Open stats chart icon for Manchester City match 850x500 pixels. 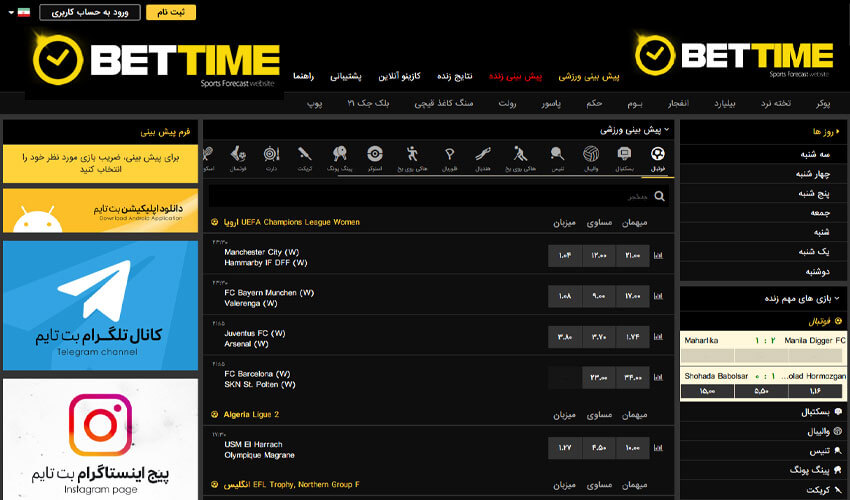pos(658,255)
